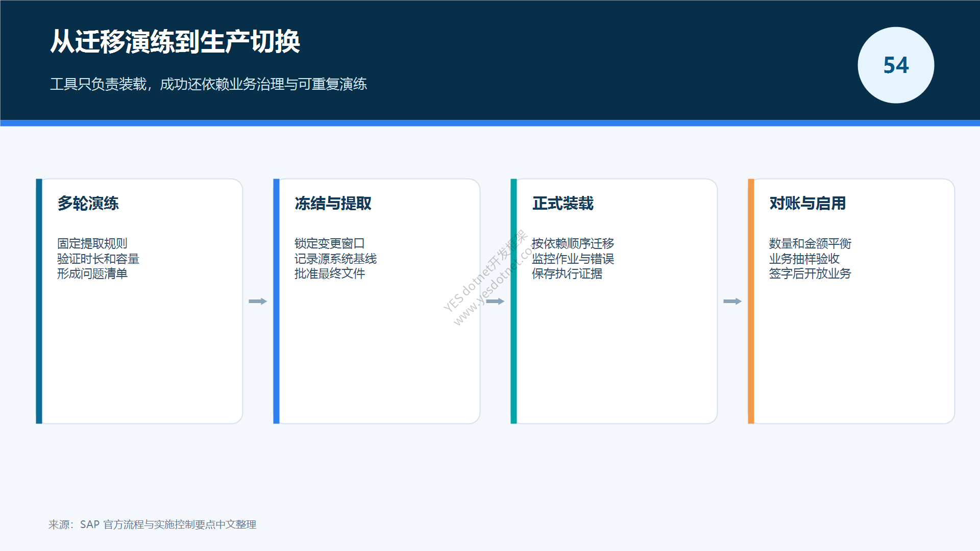Click the source note 来源: SAP 官方流程
980x551 pixels.
(x=152, y=524)
